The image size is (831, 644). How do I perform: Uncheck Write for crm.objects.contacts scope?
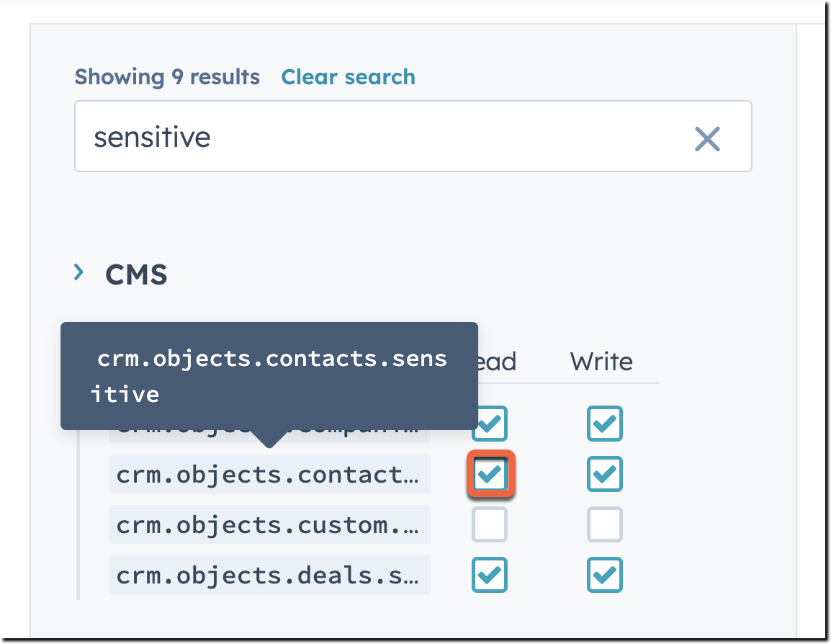pos(604,474)
